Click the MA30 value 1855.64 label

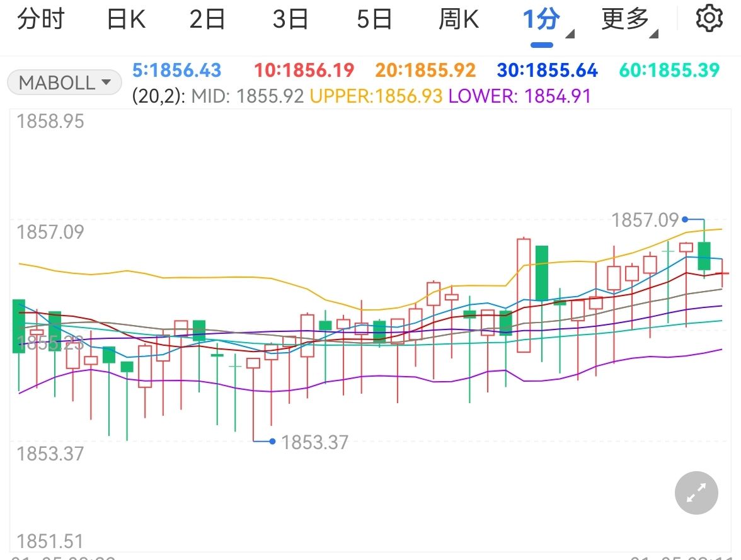click(x=547, y=70)
